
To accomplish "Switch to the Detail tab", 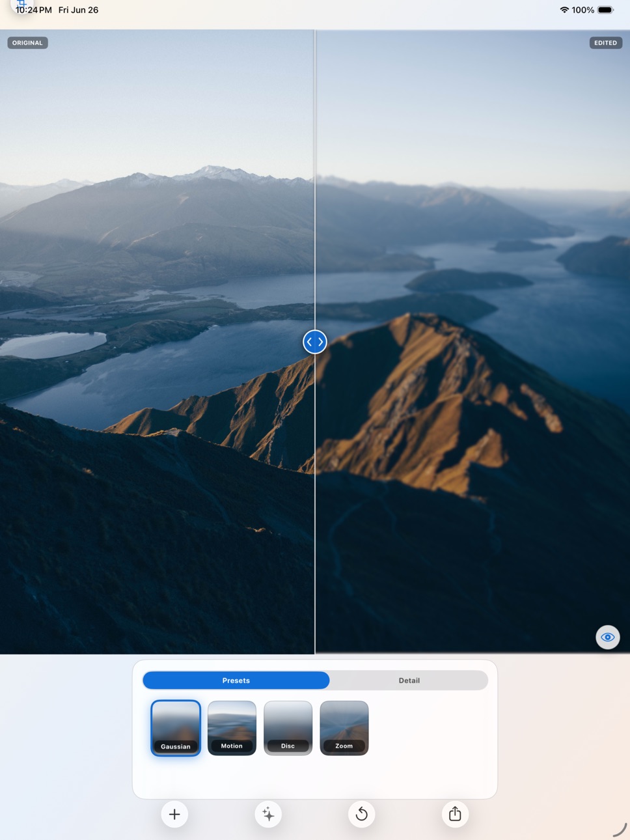I will coord(409,680).
